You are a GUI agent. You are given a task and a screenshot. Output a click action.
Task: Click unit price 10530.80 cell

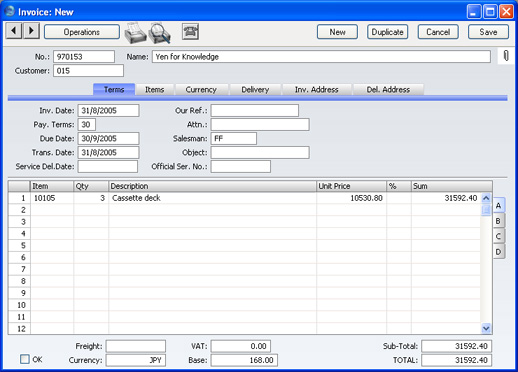(x=351, y=198)
